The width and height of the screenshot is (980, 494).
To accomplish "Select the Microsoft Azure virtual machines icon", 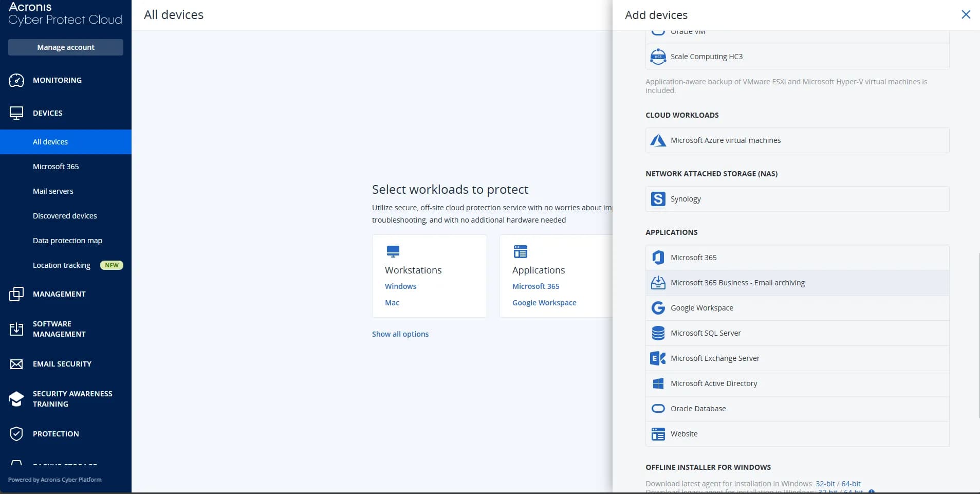I will (x=658, y=140).
